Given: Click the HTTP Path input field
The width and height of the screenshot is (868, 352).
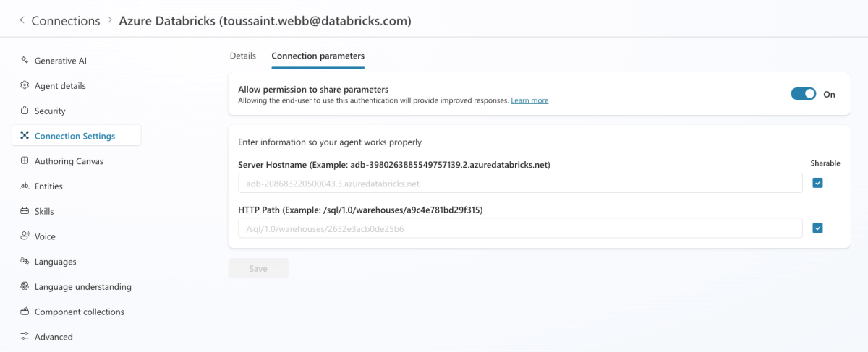Looking at the screenshot, I should coord(520,228).
